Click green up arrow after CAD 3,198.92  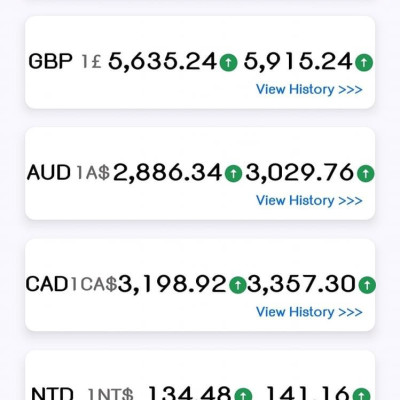[x=238, y=285]
